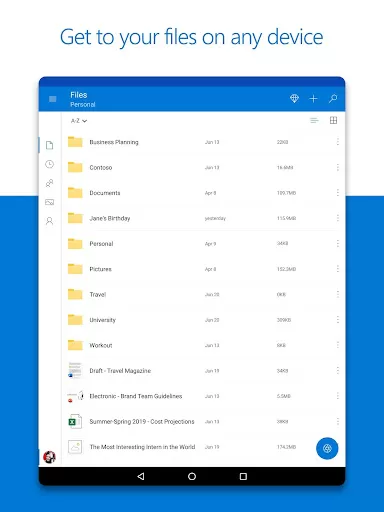
Task: Open the Personal folder icon
Action: tap(75, 243)
